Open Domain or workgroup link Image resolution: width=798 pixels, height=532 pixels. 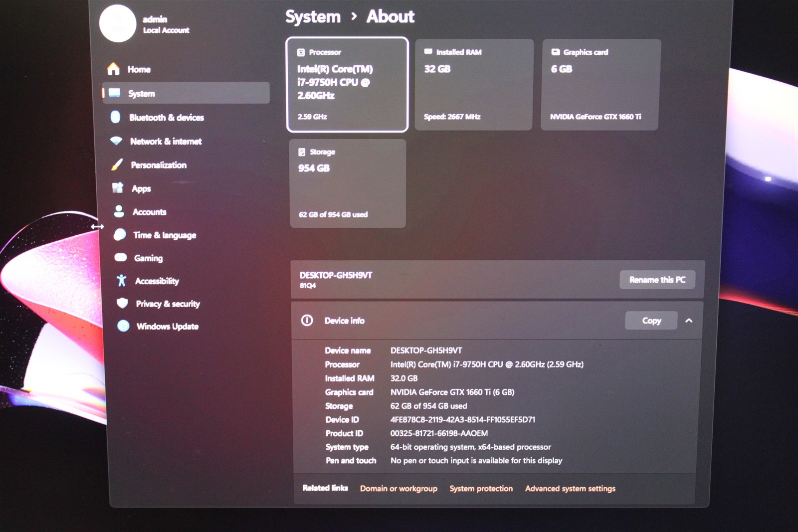[399, 489]
